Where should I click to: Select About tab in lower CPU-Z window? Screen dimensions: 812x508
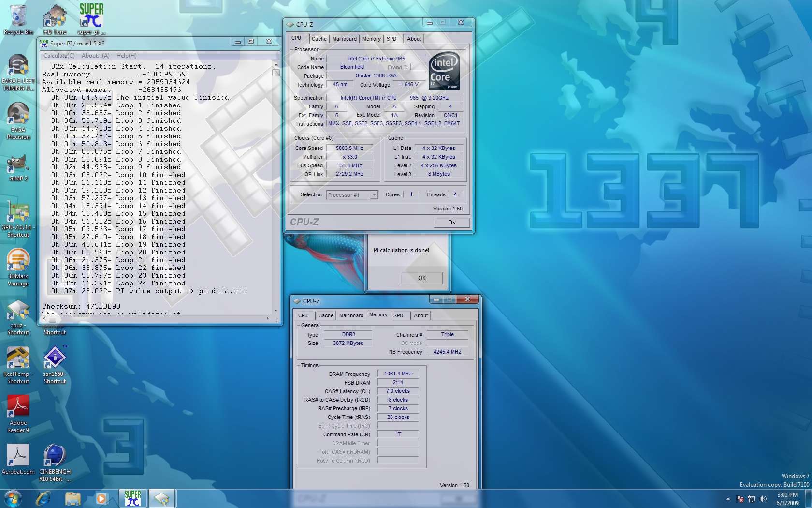click(x=420, y=315)
